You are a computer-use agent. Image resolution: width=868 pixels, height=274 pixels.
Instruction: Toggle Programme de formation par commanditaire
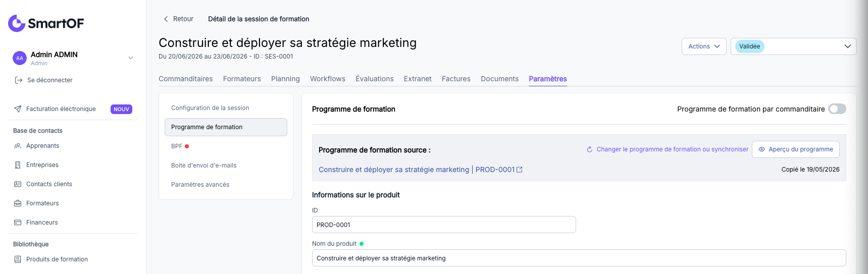click(x=837, y=109)
